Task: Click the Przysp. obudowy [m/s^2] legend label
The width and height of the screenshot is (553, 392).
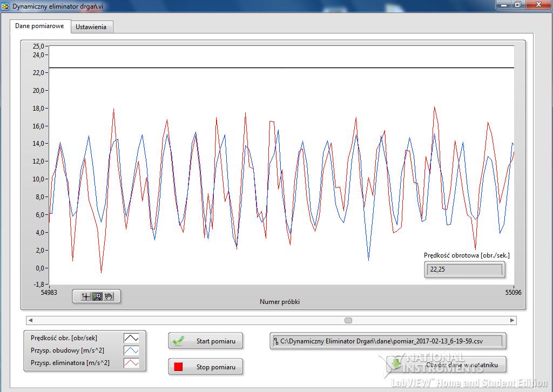Action: pos(68,350)
